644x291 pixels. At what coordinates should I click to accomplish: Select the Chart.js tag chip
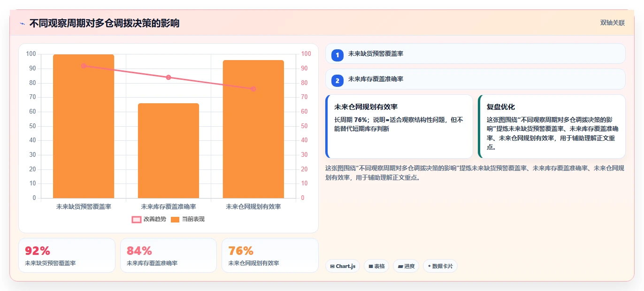pos(343,266)
